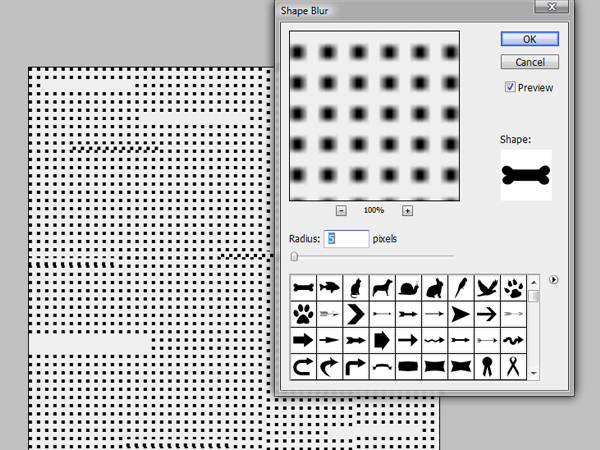Toggle the Preview checkbox

point(510,87)
